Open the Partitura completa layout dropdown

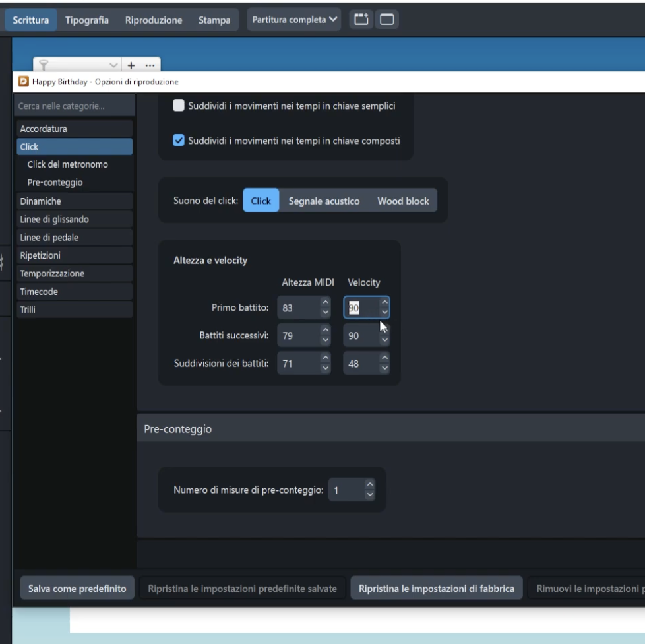294,20
